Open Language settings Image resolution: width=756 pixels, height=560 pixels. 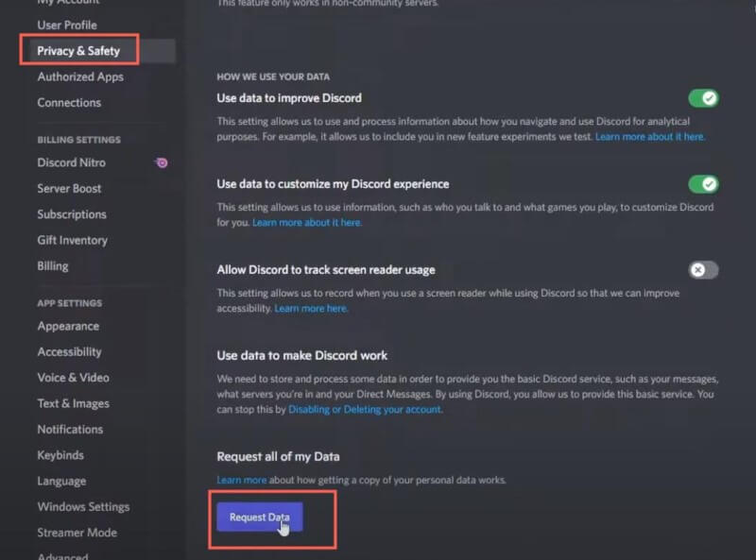(x=60, y=481)
